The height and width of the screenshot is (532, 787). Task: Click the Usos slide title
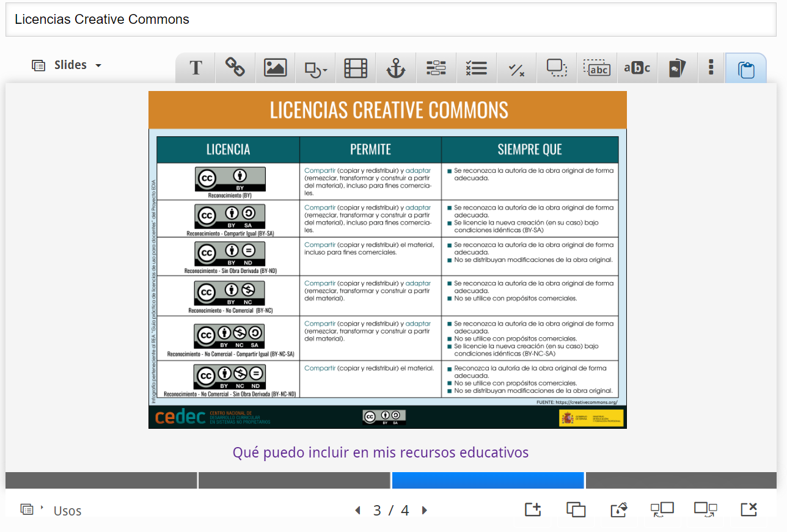point(67,511)
